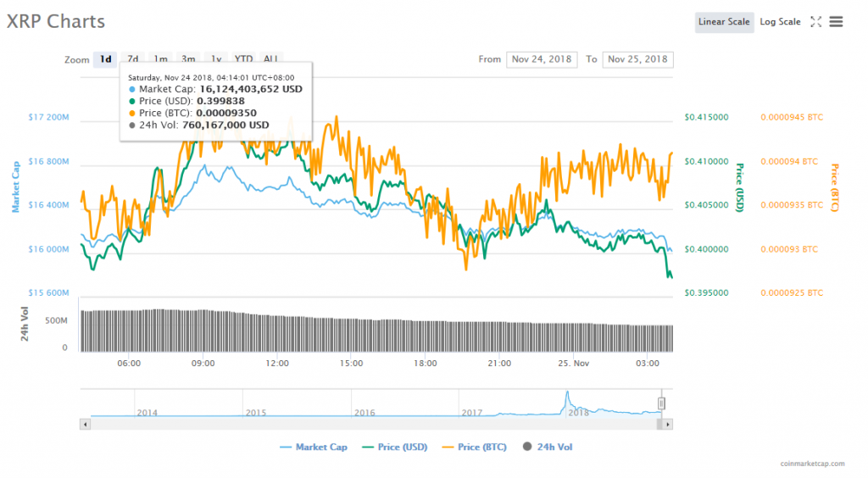Image resolution: width=868 pixels, height=478 pixels.
Task: Switch to Linear Scale
Action: pyautogui.click(x=724, y=22)
